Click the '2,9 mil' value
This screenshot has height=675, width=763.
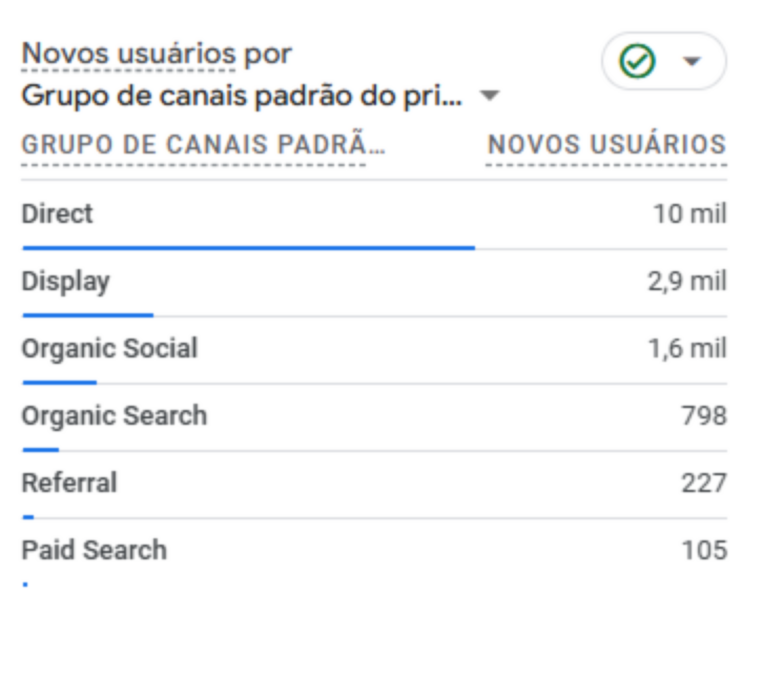[686, 281]
